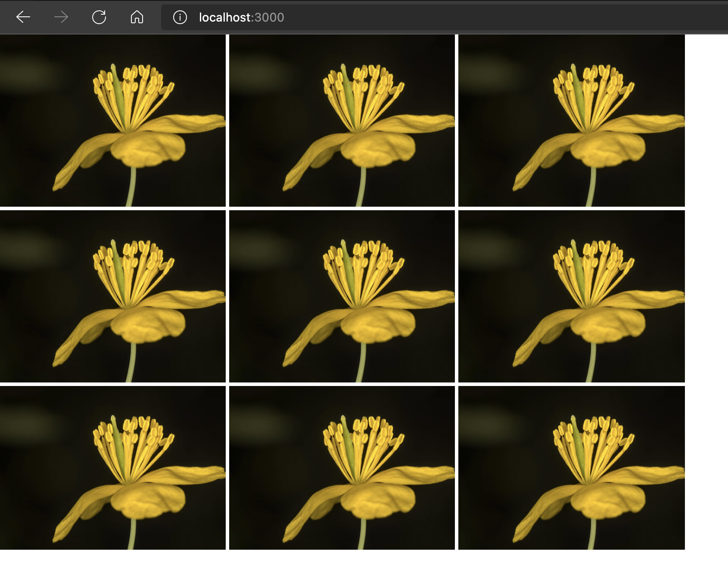View site information via the info icon

[x=180, y=17]
